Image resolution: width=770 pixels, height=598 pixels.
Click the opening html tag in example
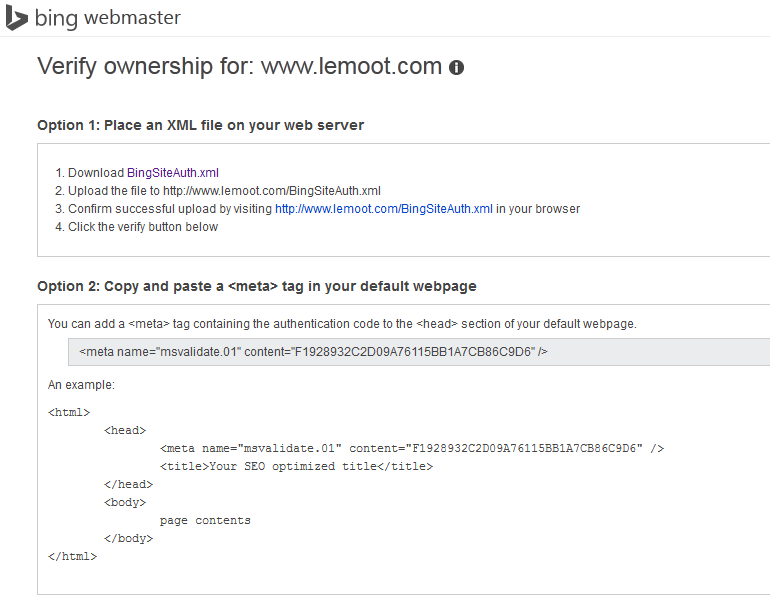[69, 412]
